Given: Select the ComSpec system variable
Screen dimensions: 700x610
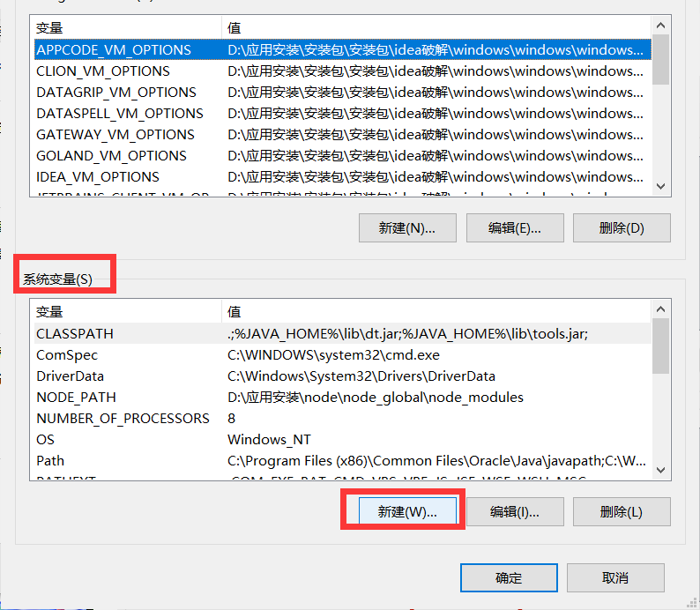Looking at the screenshot, I should [342, 354].
